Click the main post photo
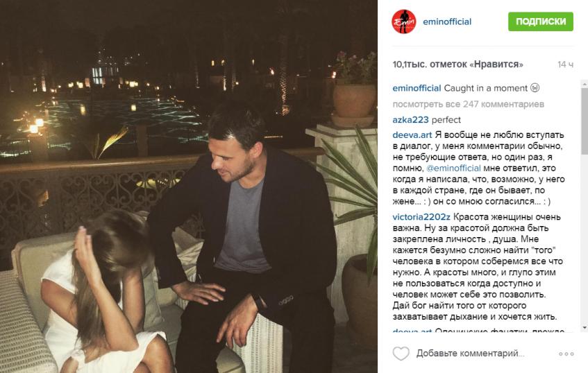Image resolution: width=588 pixels, height=373 pixels. tap(189, 186)
